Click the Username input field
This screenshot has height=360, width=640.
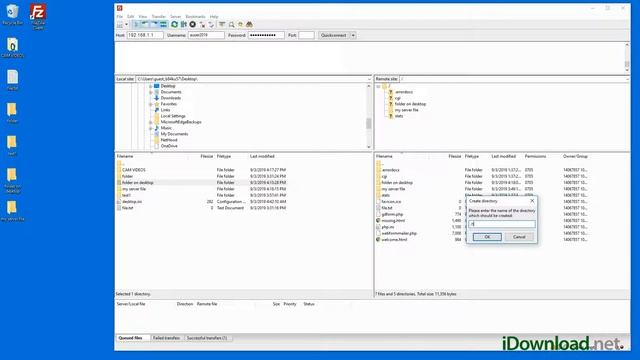206,35
